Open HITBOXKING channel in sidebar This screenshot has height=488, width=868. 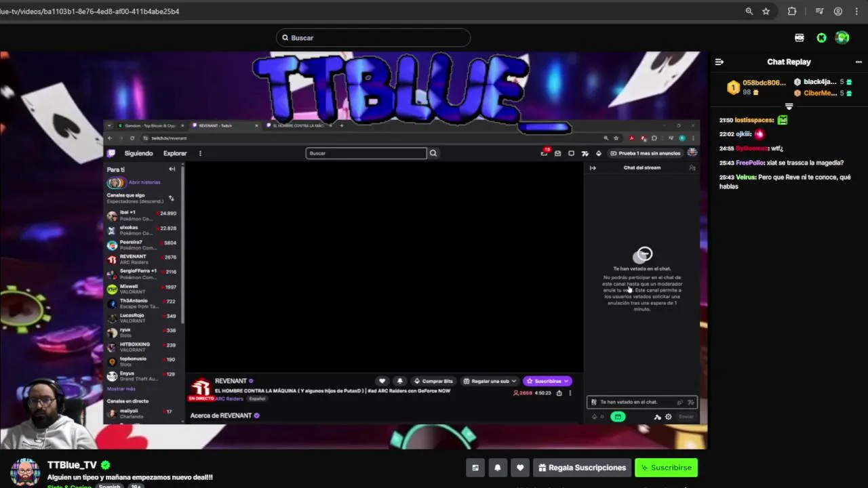click(142, 347)
